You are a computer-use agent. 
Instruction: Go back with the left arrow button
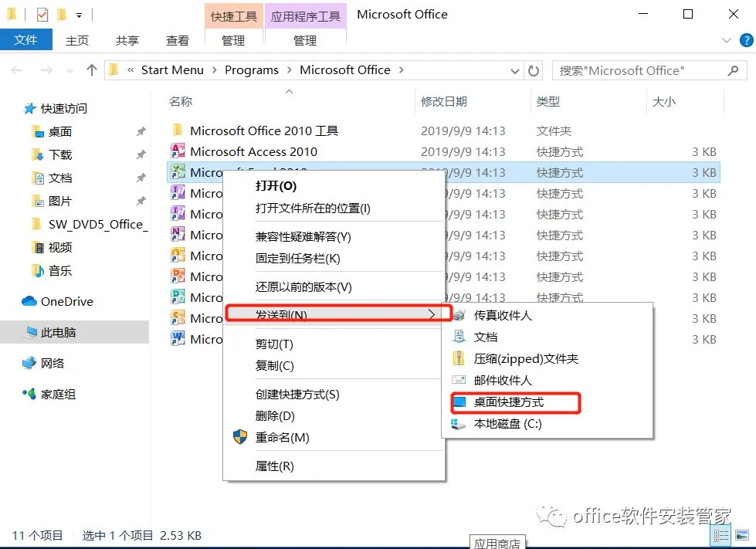click(17, 71)
